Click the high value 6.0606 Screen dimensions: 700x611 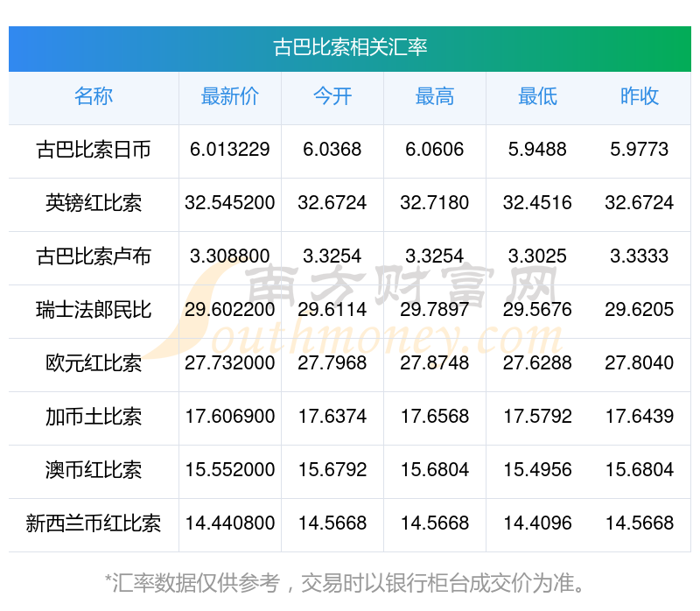click(434, 149)
